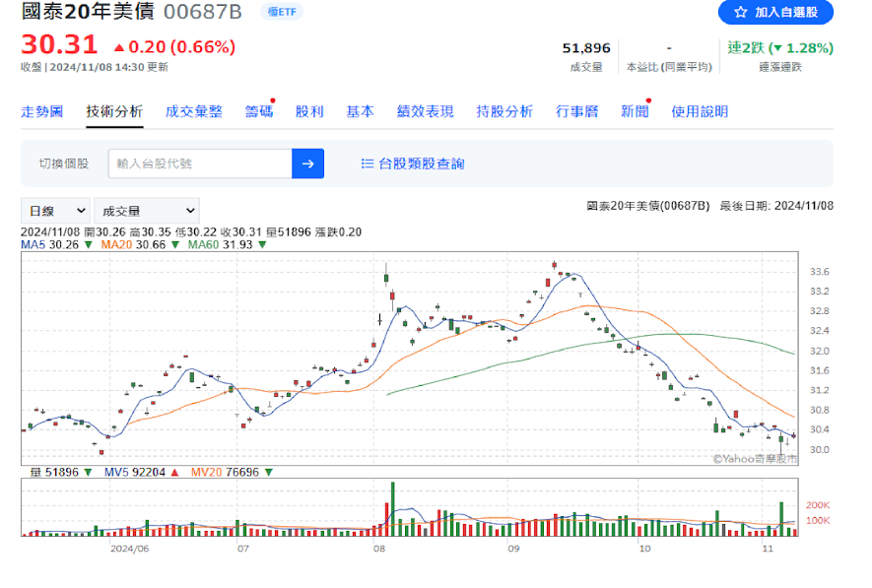Image resolution: width=872 pixels, height=588 pixels.
Task: Click the 200K volume axis label
Action: pos(818,505)
